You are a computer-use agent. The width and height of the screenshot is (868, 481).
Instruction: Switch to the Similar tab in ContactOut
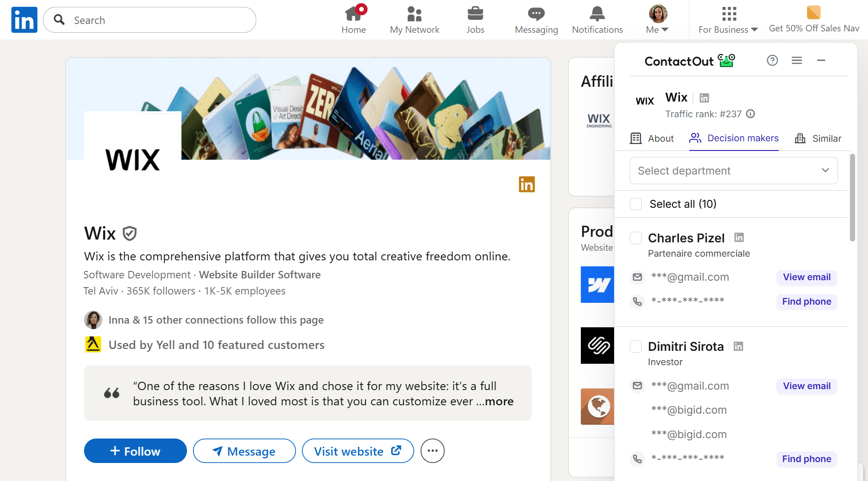pos(818,138)
